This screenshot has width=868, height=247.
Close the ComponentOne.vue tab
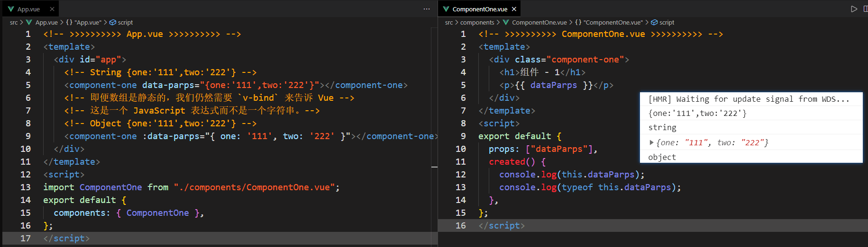click(x=514, y=9)
